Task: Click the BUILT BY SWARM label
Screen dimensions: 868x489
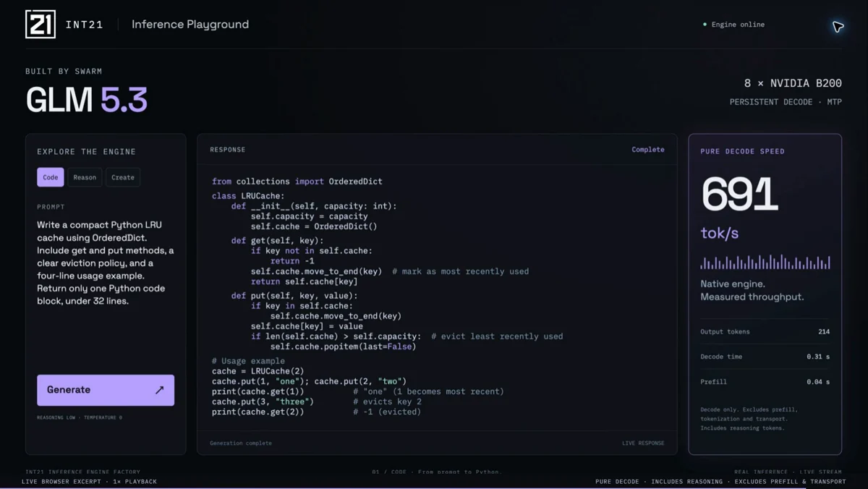Action: tap(64, 72)
